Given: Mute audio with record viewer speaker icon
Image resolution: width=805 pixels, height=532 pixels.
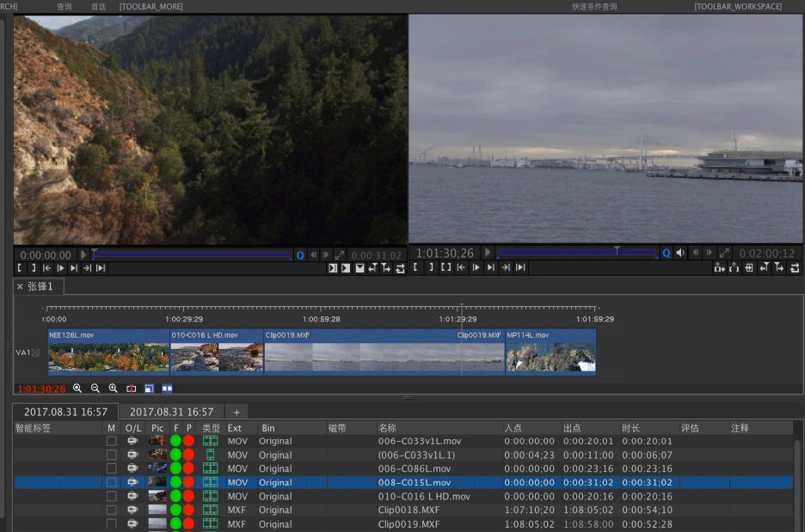Looking at the screenshot, I should coord(680,253).
